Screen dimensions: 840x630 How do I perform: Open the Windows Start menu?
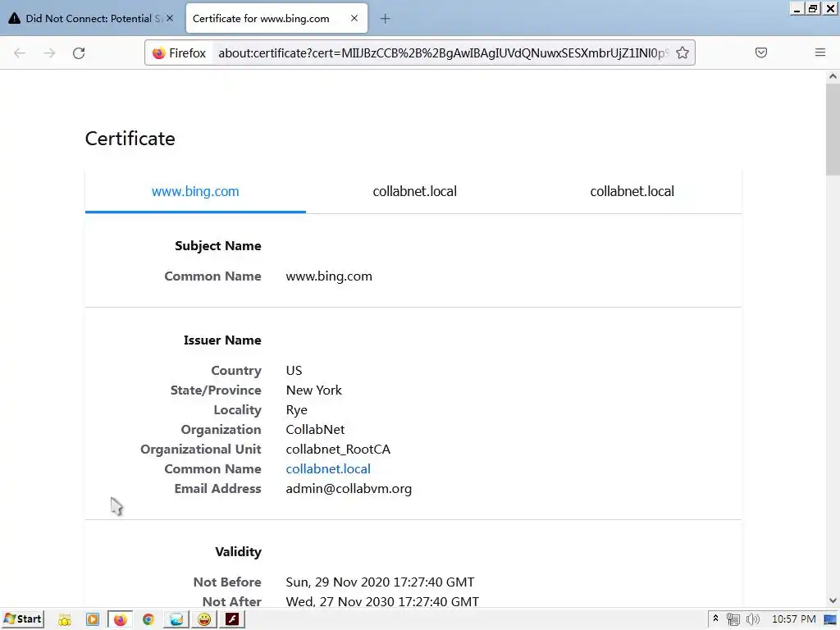click(x=23, y=619)
